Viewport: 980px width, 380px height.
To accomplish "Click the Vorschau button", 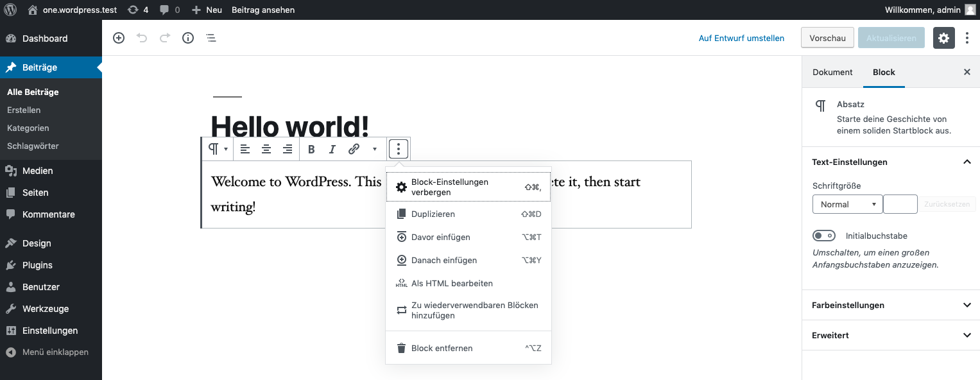I will tap(827, 38).
